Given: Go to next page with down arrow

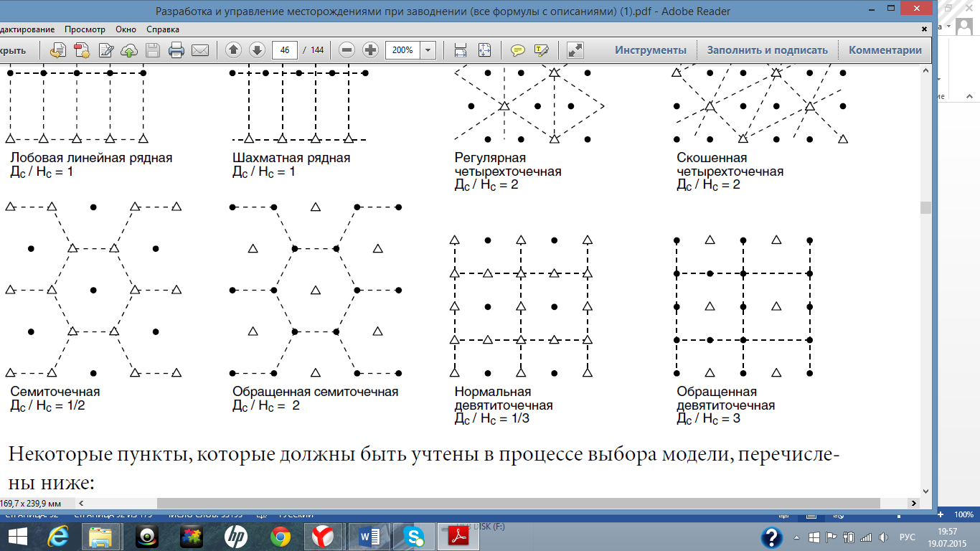Looking at the screenshot, I should click(x=257, y=50).
